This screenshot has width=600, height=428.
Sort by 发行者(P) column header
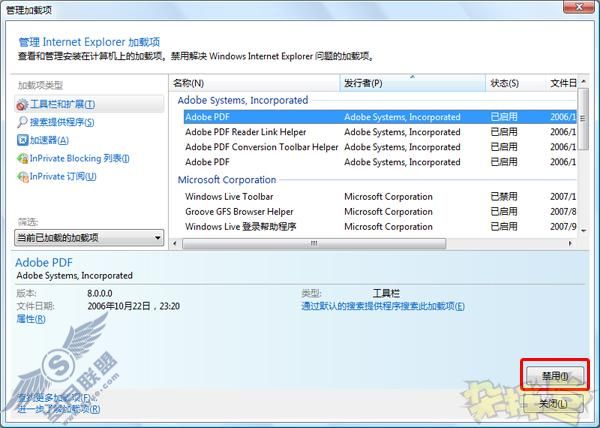coord(412,83)
